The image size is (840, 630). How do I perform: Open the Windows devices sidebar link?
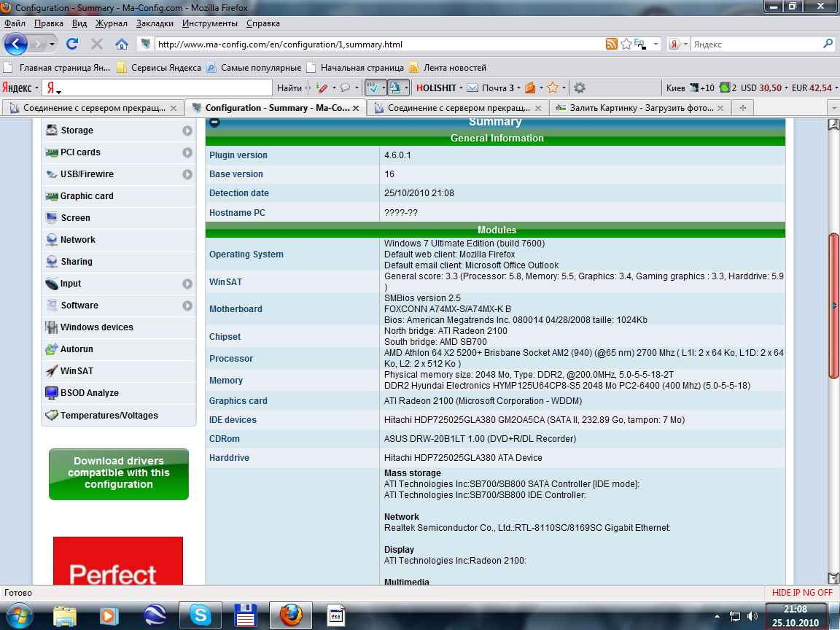96,327
